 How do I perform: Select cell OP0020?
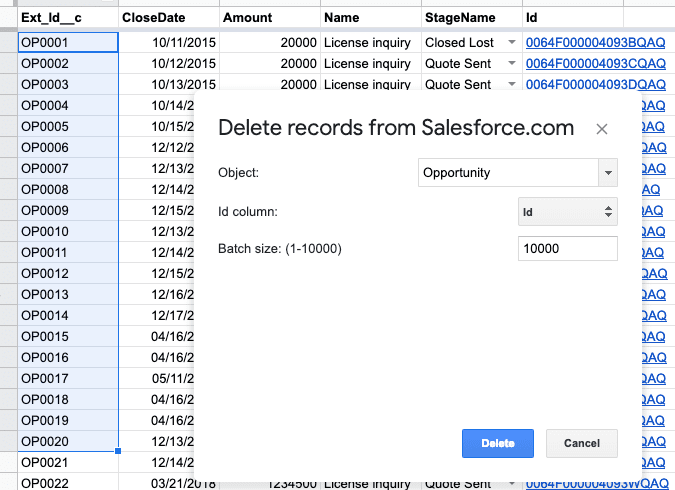68,441
